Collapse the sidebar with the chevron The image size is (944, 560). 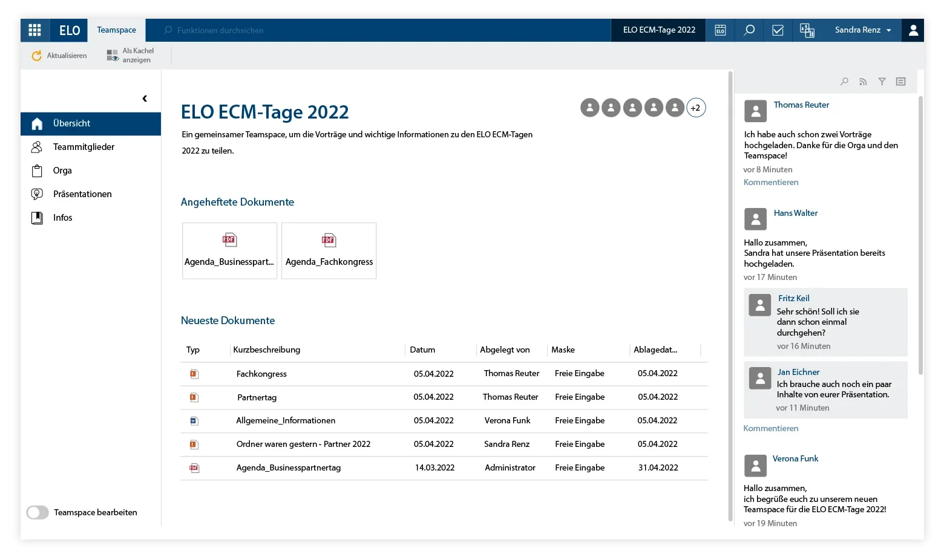pos(145,99)
